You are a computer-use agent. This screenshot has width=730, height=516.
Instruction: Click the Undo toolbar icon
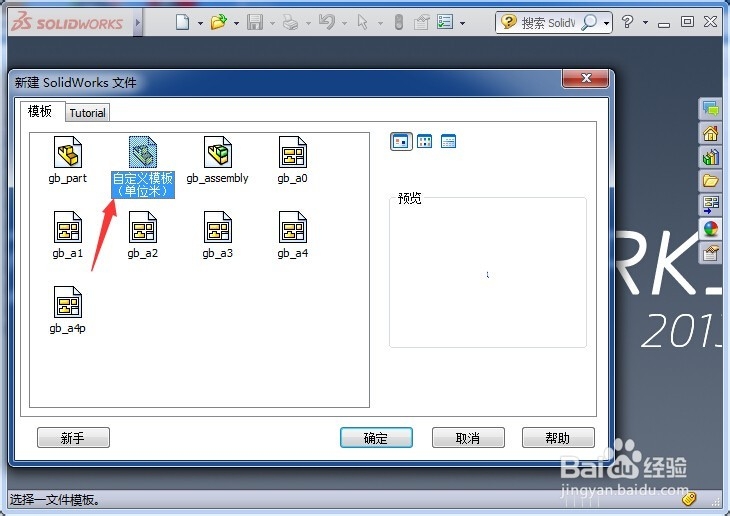pyautogui.click(x=327, y=22)
